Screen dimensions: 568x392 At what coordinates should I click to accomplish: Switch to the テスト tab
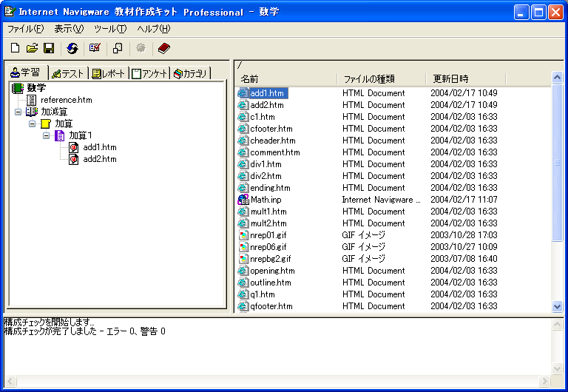[68, 73]
